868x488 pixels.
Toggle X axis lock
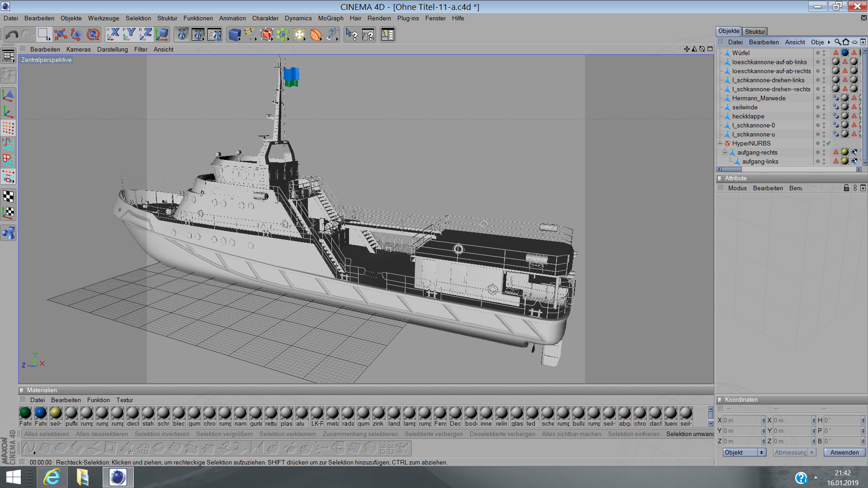[x=113, y=34]
